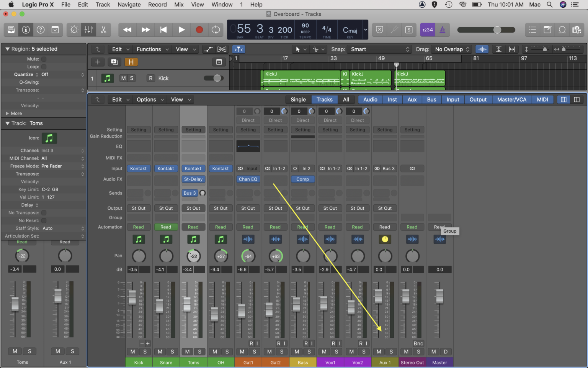The height and width of the screenshot is (368, 588).
Task: Select the scissors Editors icon
Action: 104,30
